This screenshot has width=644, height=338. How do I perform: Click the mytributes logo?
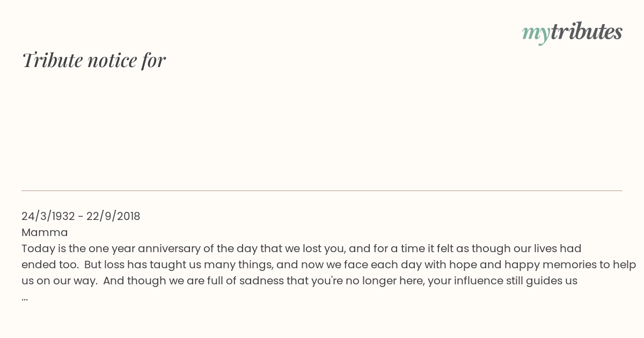572,33
